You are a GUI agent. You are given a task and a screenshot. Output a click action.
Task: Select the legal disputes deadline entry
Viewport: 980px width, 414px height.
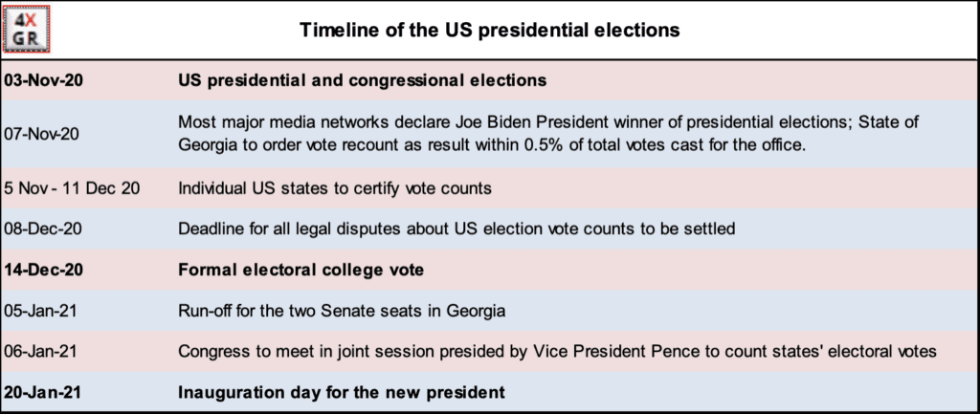457,229
